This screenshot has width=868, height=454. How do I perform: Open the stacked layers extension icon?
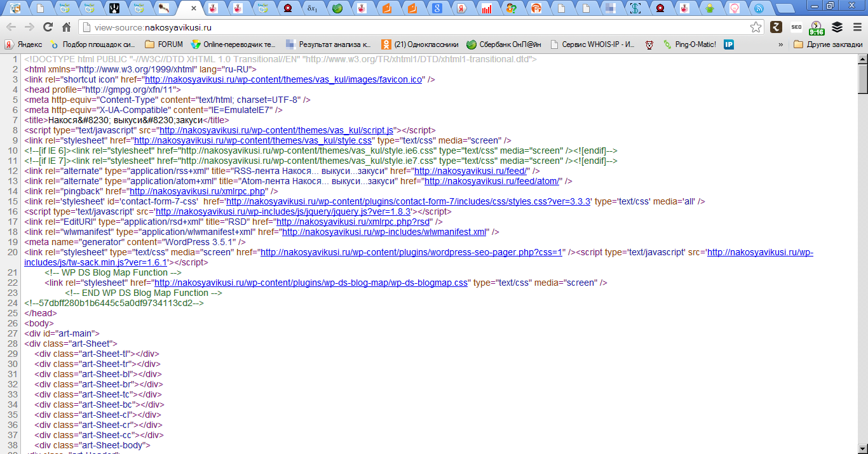[837, 27]
